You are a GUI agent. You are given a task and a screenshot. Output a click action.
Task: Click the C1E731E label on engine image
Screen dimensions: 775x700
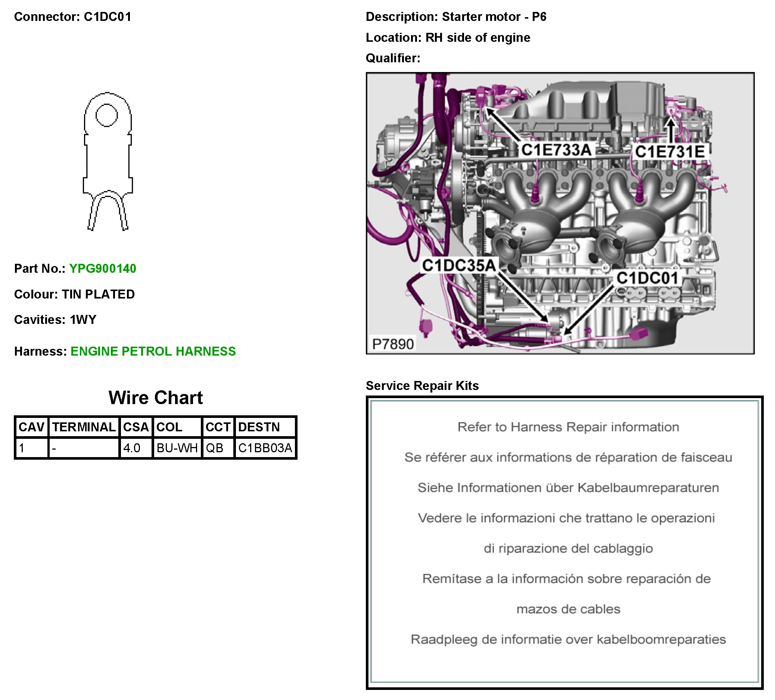tap(670, 152)
